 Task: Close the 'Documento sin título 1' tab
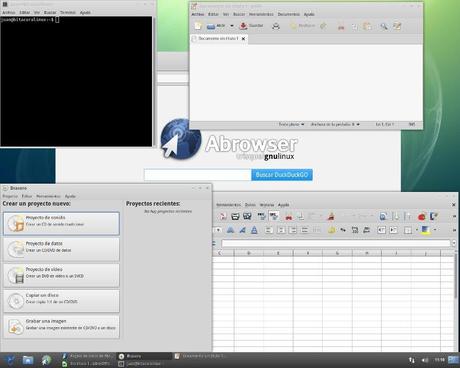click(243, 39)
